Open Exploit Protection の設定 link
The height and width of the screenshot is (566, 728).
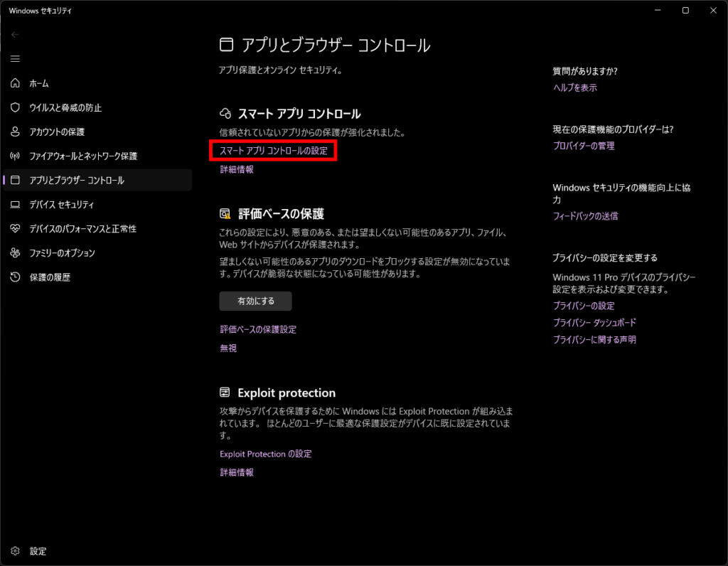pos(266,454)
